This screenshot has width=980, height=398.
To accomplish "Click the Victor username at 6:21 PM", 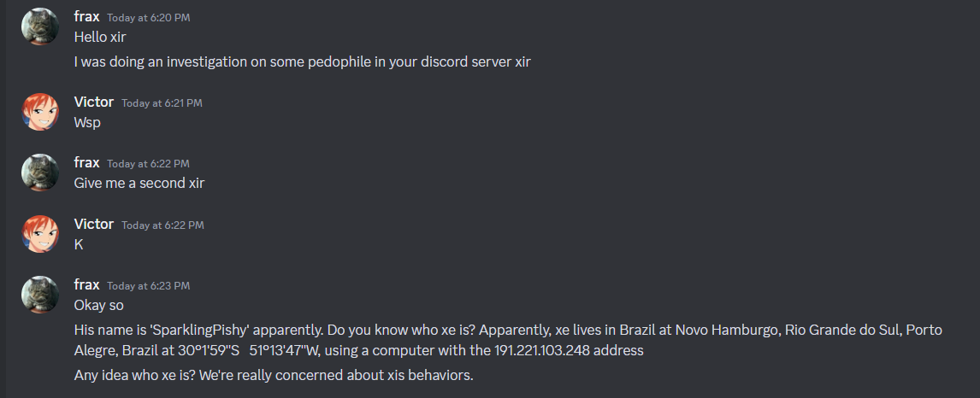I will click(94, 102).
